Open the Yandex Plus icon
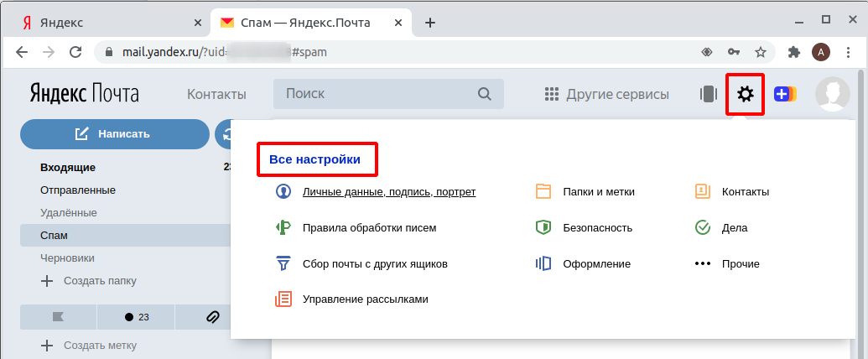Viewport: 868px width, 359px height. 785,94
